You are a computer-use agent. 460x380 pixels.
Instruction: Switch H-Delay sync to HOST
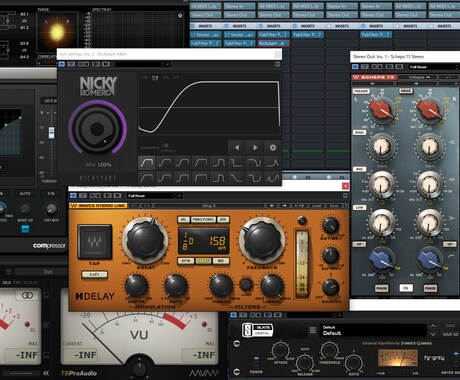(x=203, y=261)
